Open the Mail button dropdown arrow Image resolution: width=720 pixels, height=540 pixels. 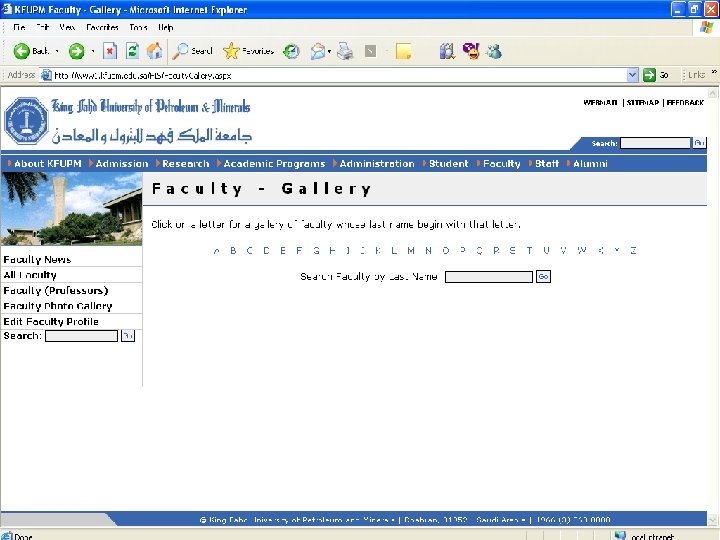329,51
